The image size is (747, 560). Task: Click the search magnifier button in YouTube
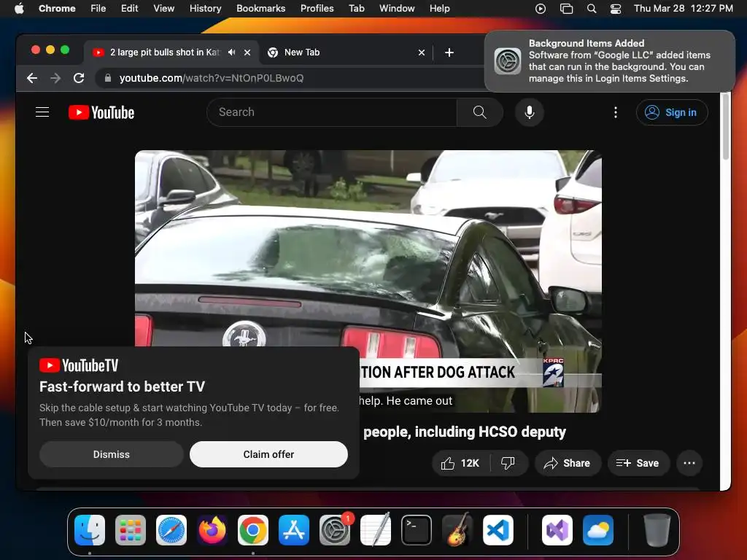tap(480, 112)
